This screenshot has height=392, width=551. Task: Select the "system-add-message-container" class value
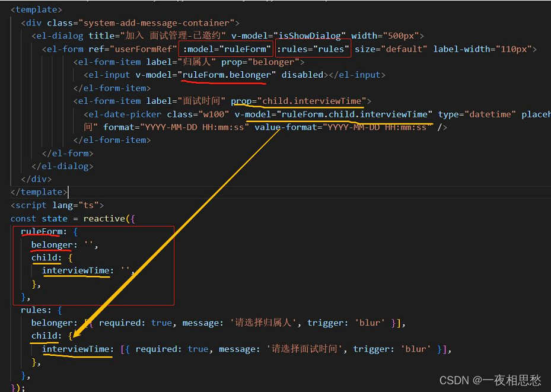pyautogui.click(x=157, y=23)
